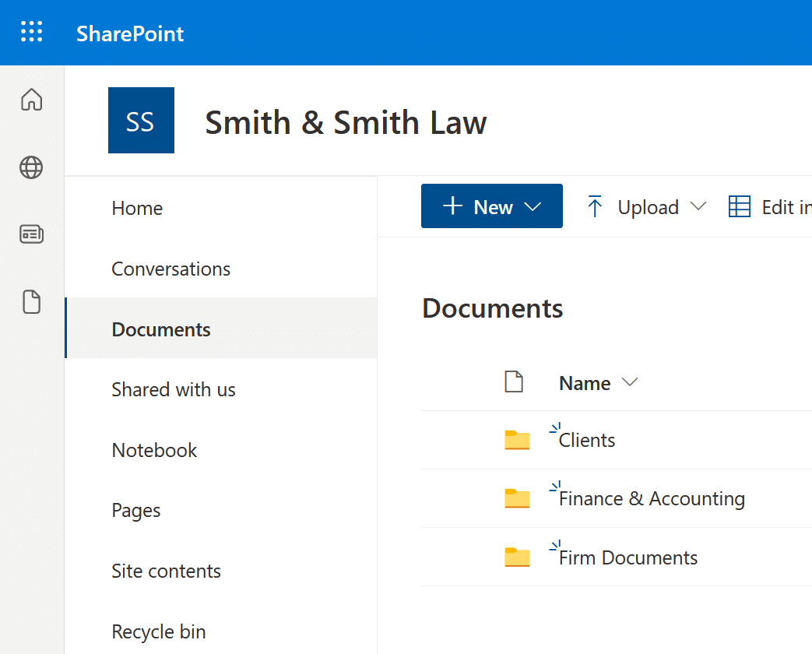
Task: Click Edit in grid view text
Action: (786, 207)
